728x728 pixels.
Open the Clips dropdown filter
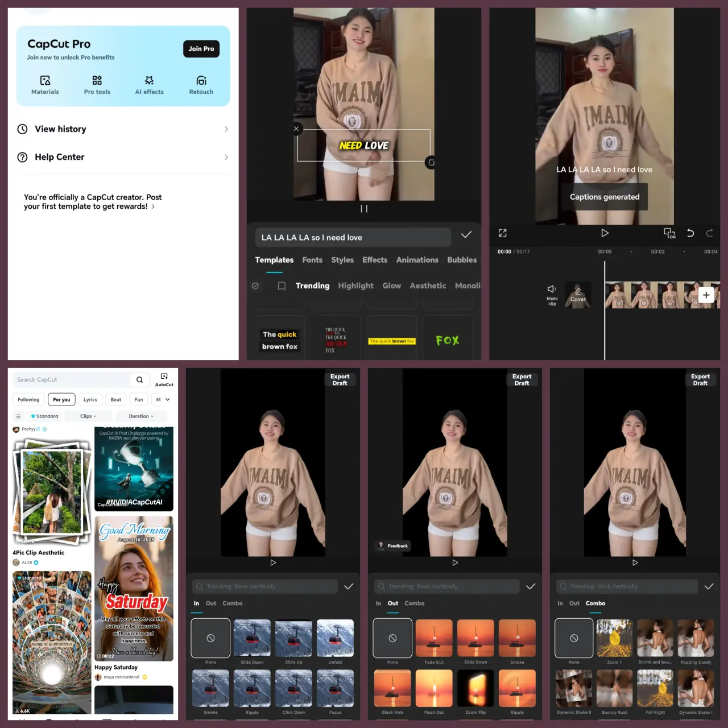pos(88,416)
